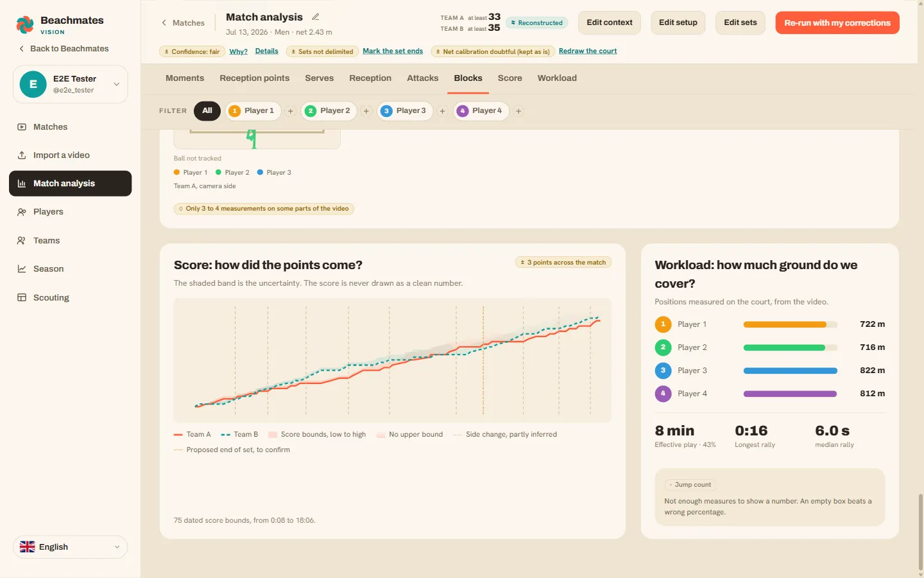Toggle the Player 4 filter chip
924x578 pixels.
pos(481,111)
